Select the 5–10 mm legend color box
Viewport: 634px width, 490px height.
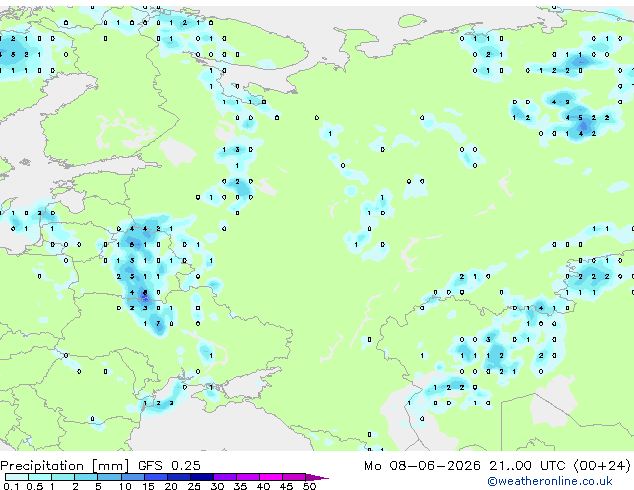click(x=109, y=477)
